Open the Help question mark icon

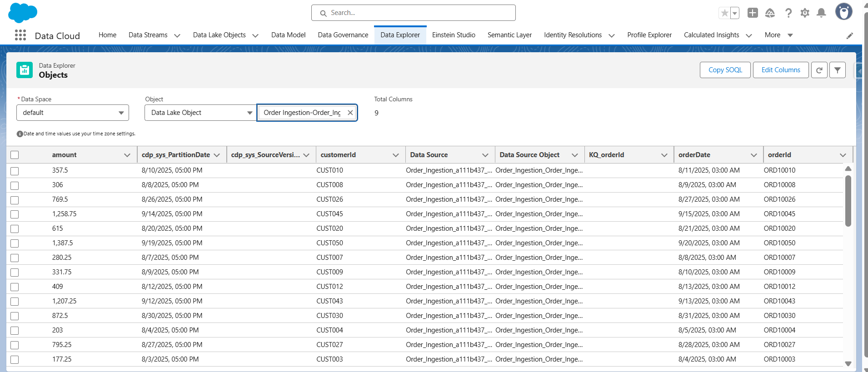(x=788, y=13)
